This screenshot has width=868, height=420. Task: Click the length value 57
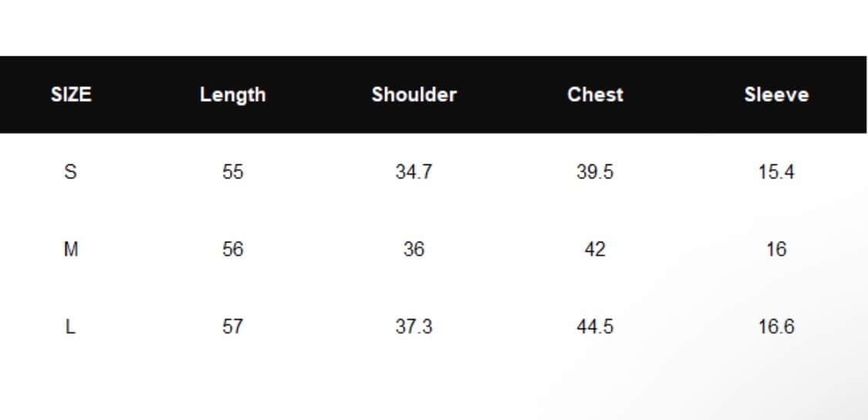(232, 327)
